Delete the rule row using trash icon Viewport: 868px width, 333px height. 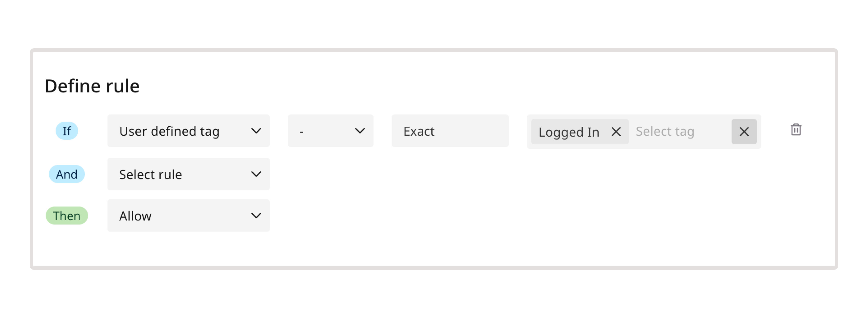click(796, 130)
